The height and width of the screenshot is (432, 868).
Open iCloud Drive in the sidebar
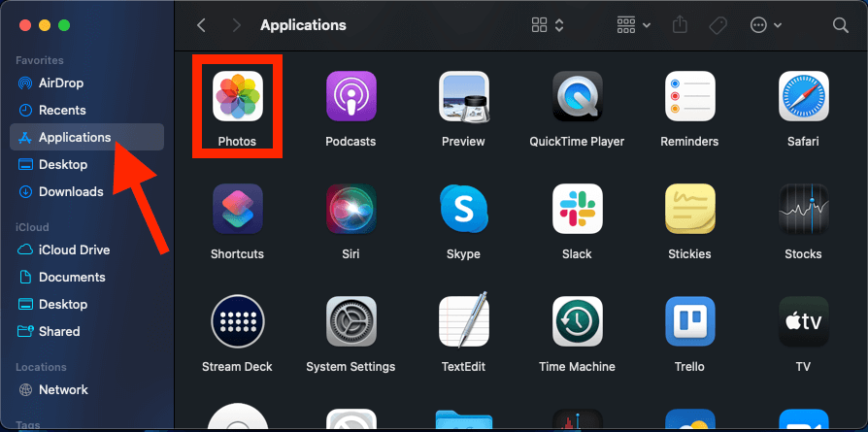[87, 249]
